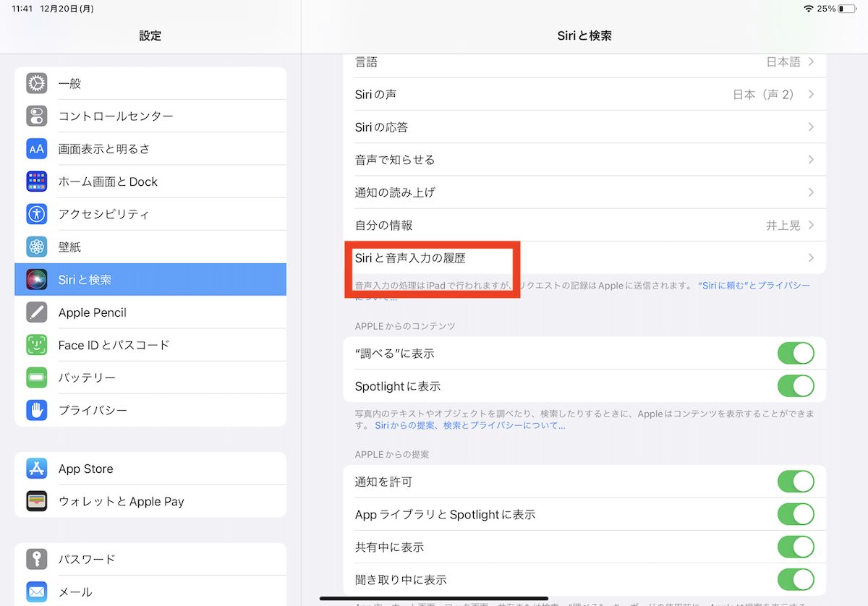Tap the アクセシビリティ figure icon
The width and height of the screenshot is (868, 606).
click(36, 214)
